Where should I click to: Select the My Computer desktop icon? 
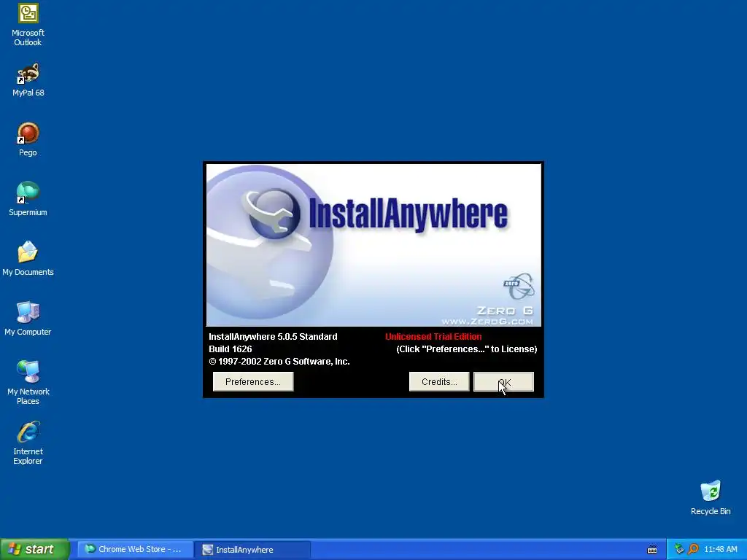pyautogui.click(x=28, y=319)
